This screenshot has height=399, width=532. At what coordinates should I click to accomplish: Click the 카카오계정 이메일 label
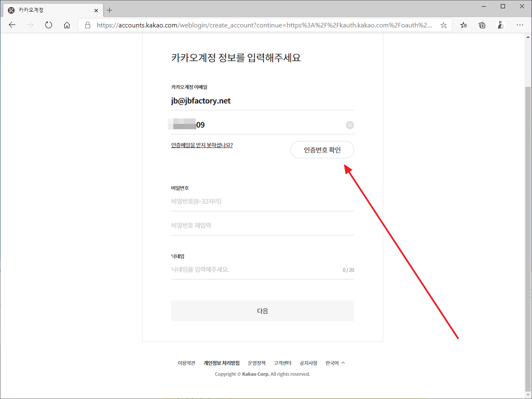pos(189,87)
